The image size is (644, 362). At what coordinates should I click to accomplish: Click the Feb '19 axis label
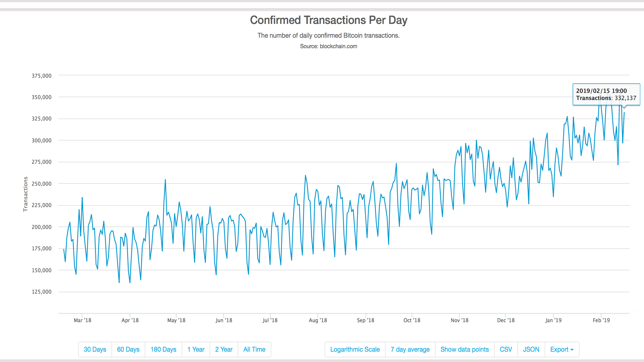click(x=601, y=320)
